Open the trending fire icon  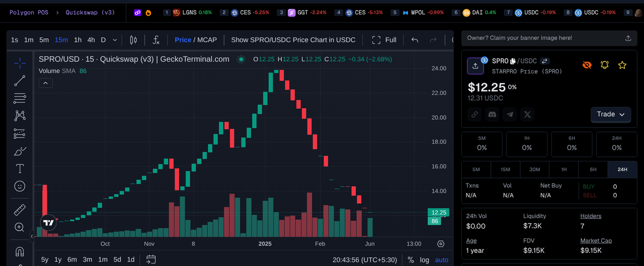148,12
